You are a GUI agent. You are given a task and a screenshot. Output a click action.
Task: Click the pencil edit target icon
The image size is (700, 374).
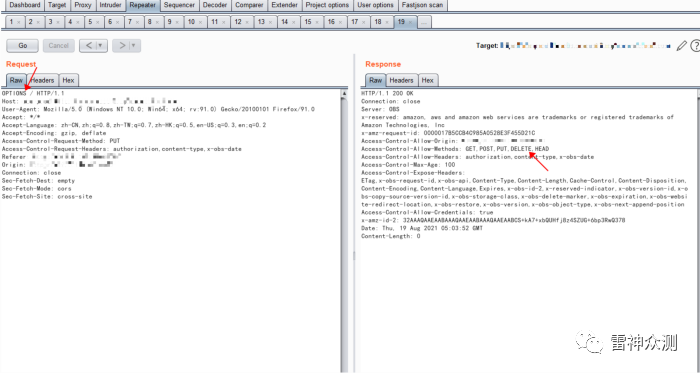[x=681, y=46]
